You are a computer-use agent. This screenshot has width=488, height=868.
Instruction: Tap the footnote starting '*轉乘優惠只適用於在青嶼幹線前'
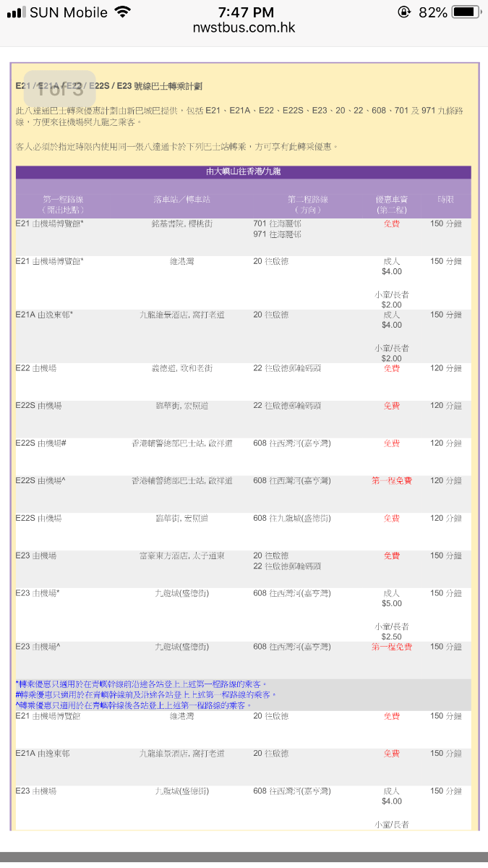(142, 684)
